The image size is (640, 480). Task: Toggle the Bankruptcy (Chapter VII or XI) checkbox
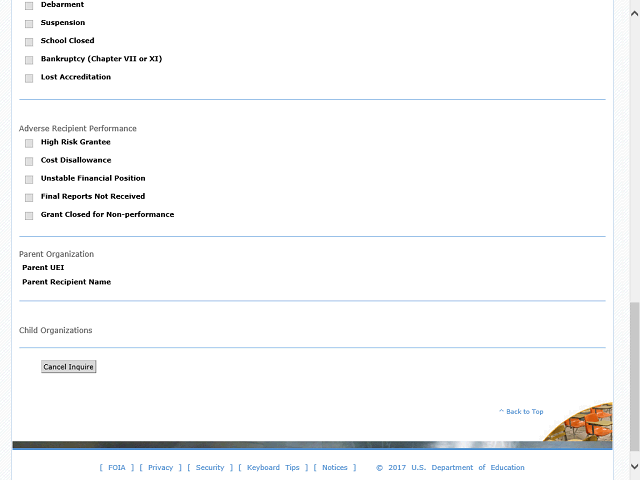coord(29,60)
